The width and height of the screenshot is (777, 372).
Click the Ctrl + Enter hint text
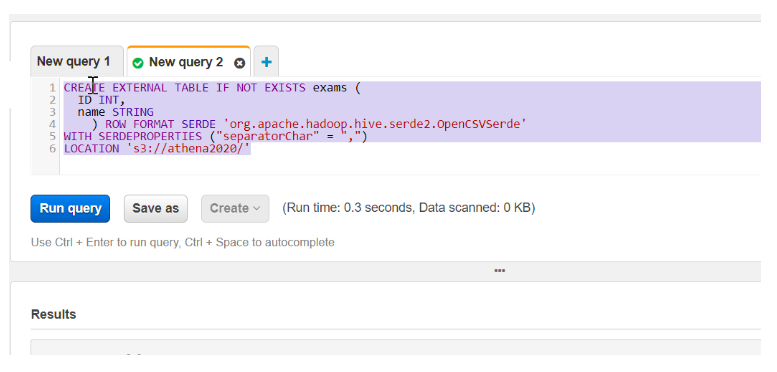pos(182,242)
